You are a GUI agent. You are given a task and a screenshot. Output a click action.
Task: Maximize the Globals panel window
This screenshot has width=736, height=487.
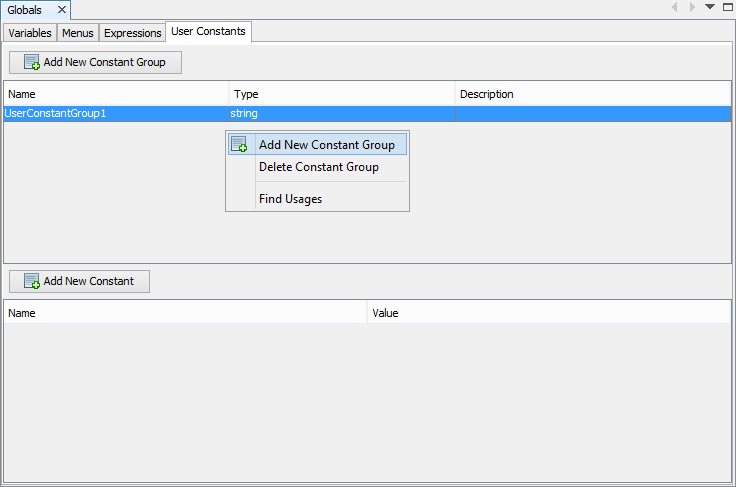726,7
